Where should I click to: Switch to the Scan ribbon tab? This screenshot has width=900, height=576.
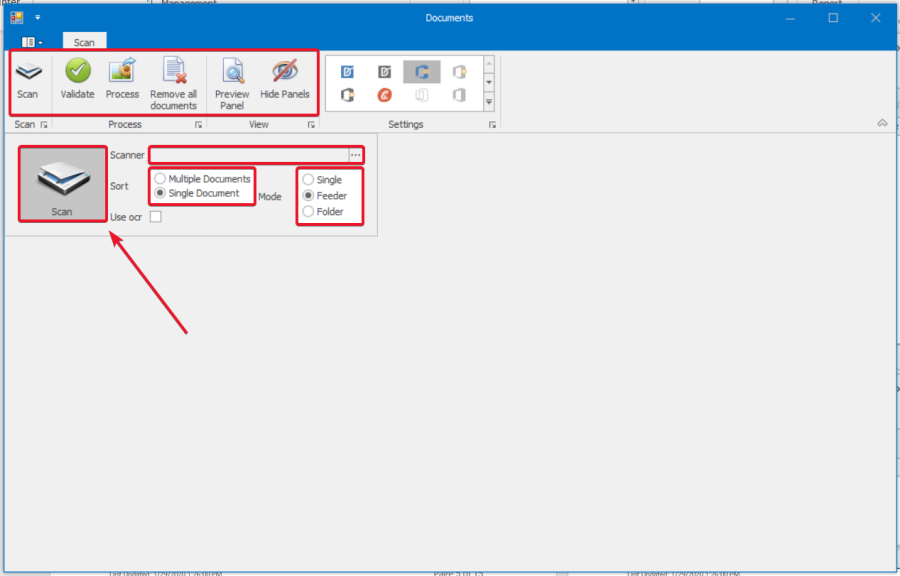pyautogui.click(x=84, y=43)
